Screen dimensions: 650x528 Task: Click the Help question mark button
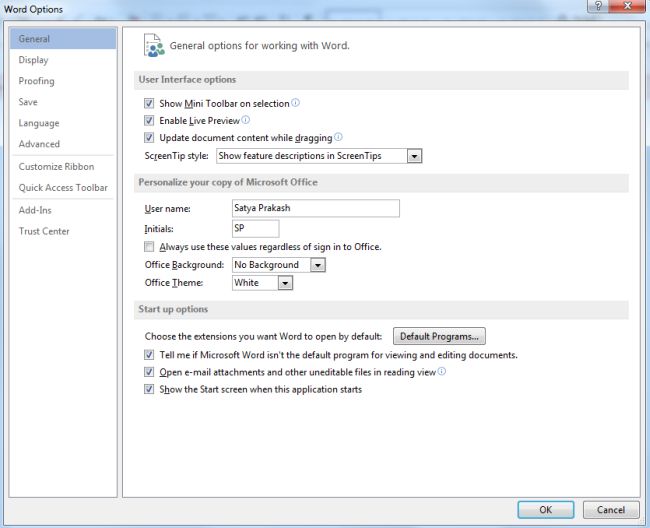click(x=598, y=6)
